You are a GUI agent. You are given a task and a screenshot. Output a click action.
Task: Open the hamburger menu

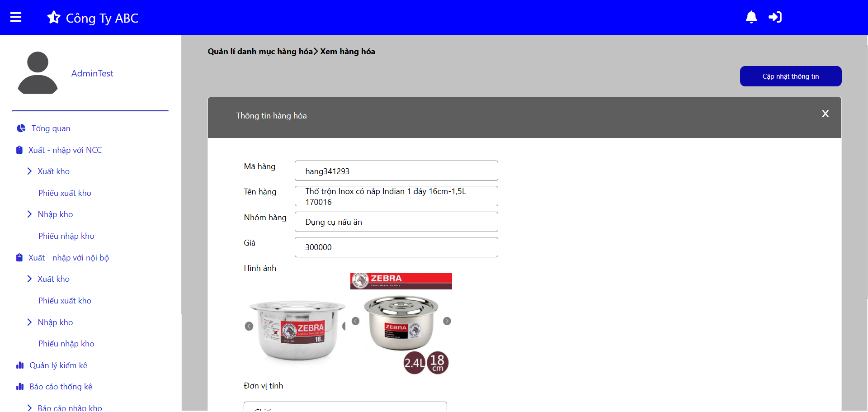(x=16, y=17)
